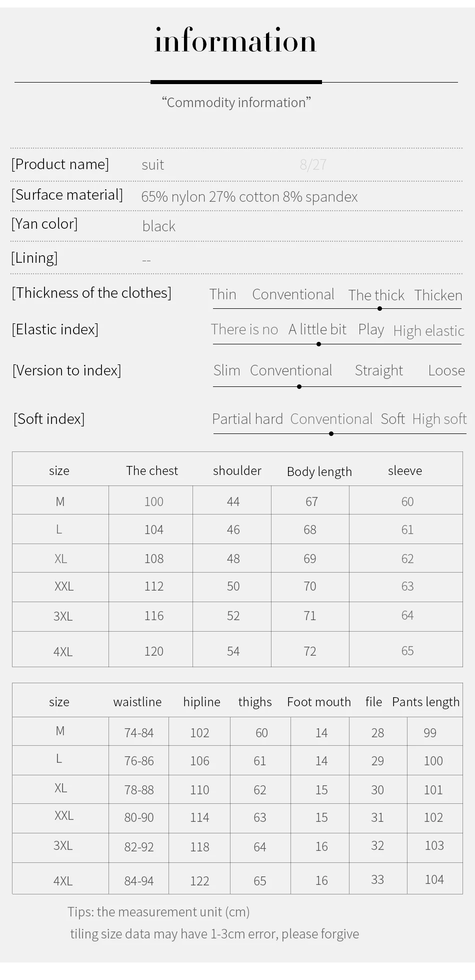Click the Surface material composition text
Image resolution: width=475 pixels, height=980 pixels.
point(249,197)
